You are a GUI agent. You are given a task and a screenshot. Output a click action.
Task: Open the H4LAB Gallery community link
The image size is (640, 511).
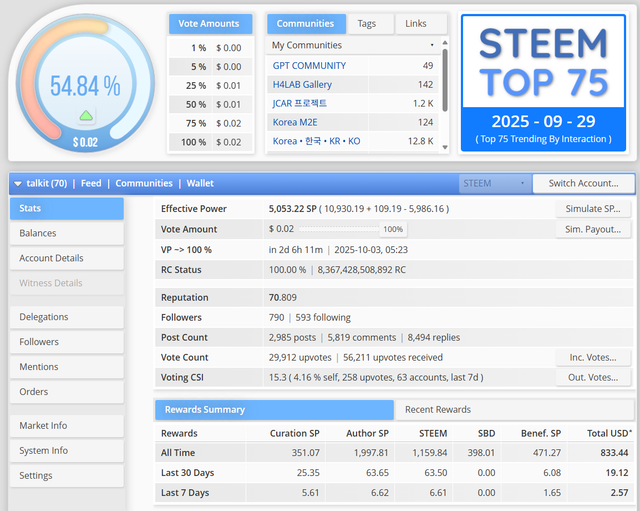pyautogui.click(x=302, y=84)
